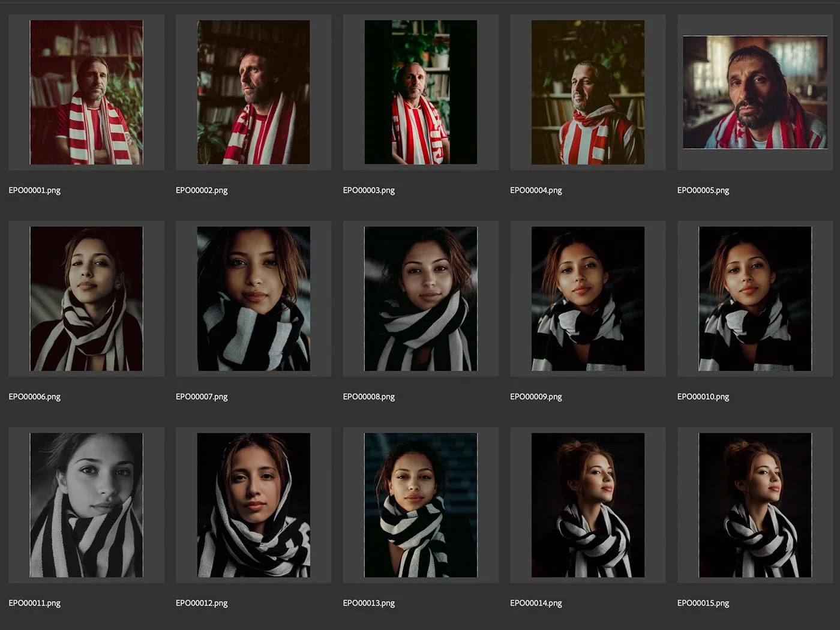Viewport: 840px width, 630px height.
Task: Select the text EPO00009.png
Action: pos(536,397)
